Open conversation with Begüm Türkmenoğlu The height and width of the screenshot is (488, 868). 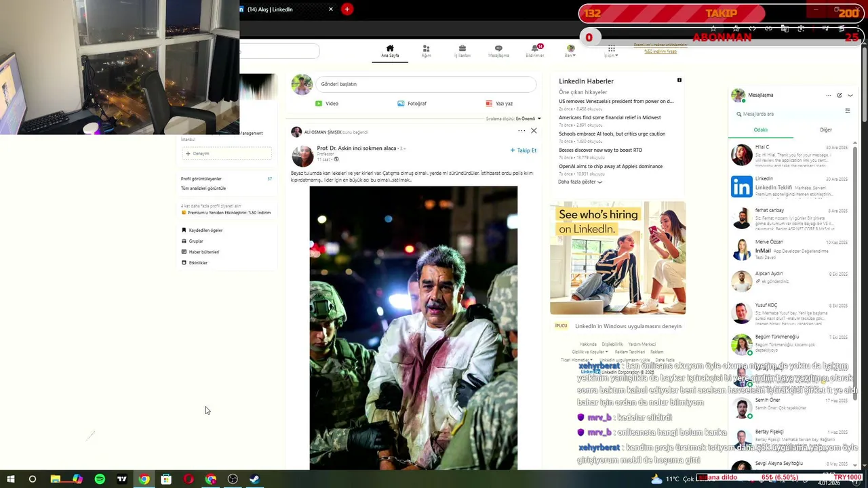791,344
